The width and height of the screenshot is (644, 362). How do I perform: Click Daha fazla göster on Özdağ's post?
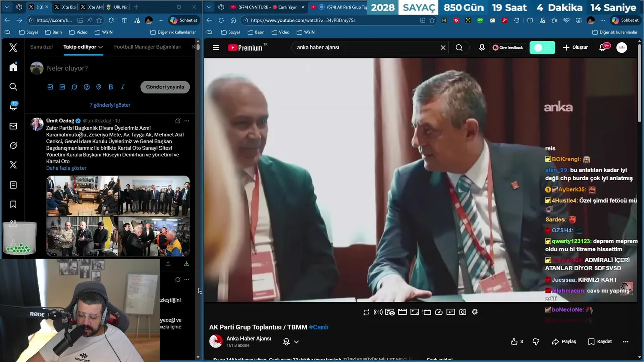tap(66, 168)
